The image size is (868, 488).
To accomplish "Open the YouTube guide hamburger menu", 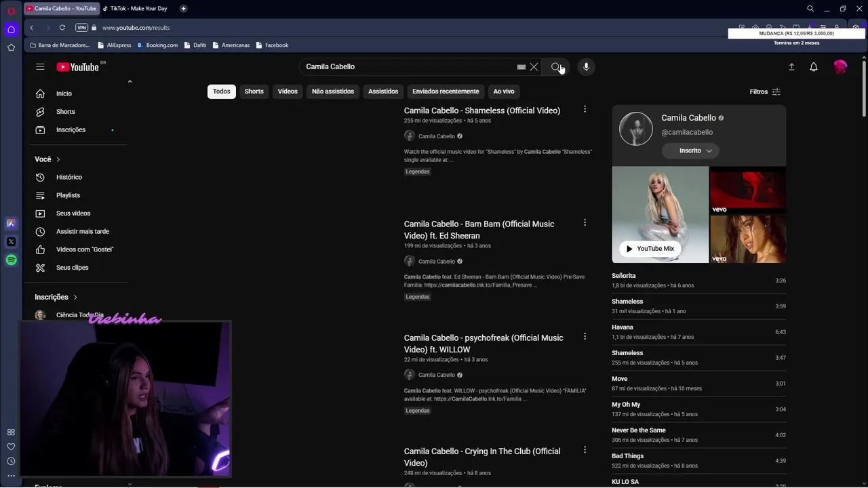I will 40,66.
